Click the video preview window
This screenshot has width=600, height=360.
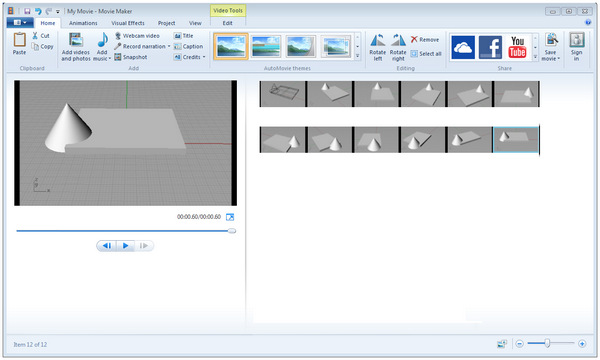126,143
